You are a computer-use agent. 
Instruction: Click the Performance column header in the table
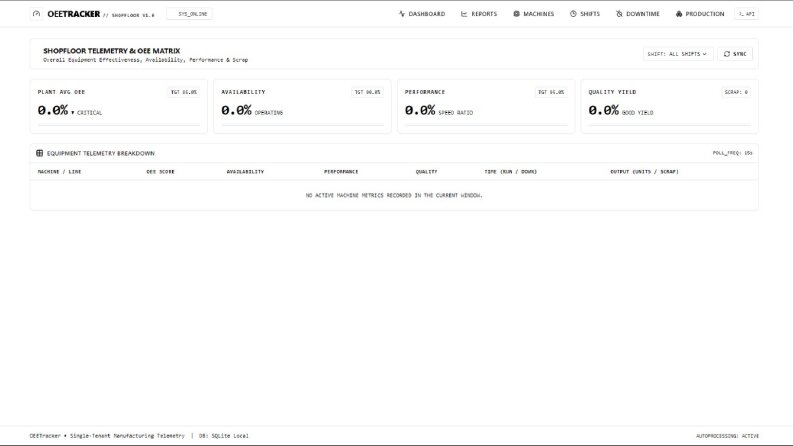pyautogui.click(x=341, y=172)
